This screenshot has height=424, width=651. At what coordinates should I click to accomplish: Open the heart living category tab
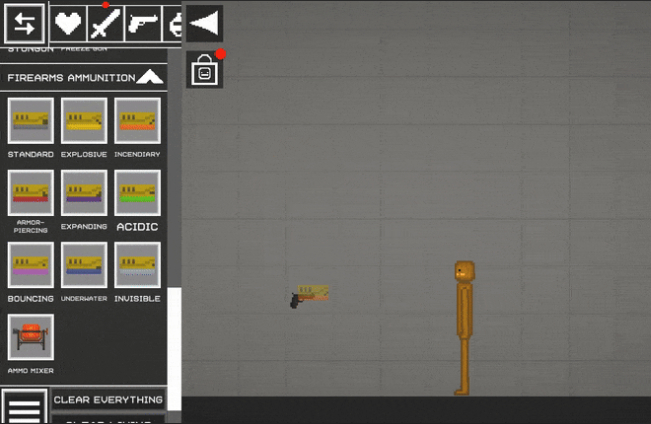coord(68,23)
